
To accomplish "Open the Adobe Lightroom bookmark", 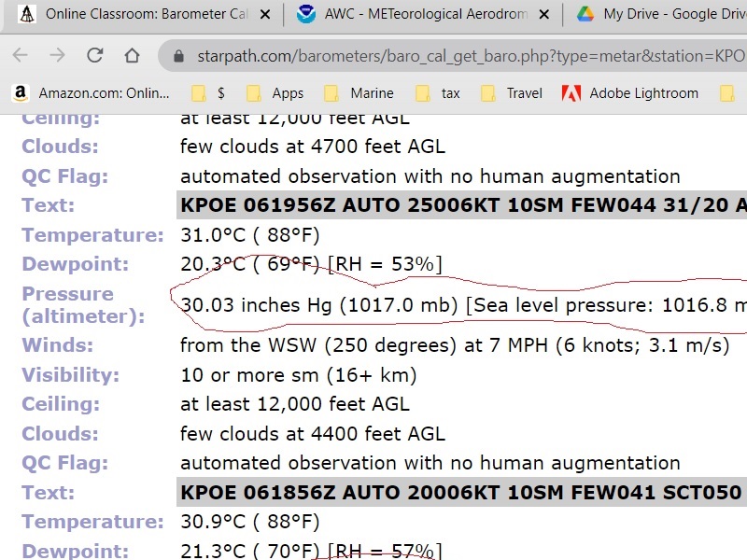I will pos(629,92).
